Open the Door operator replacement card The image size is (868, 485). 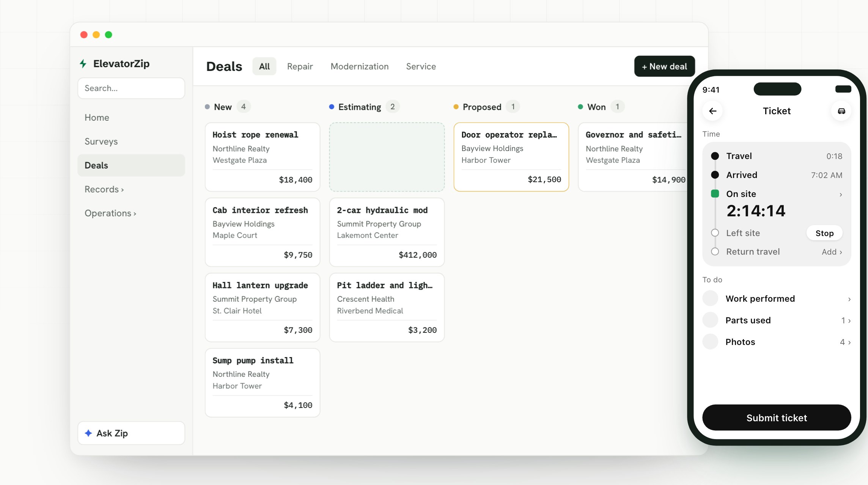click(x=511, y=157)
